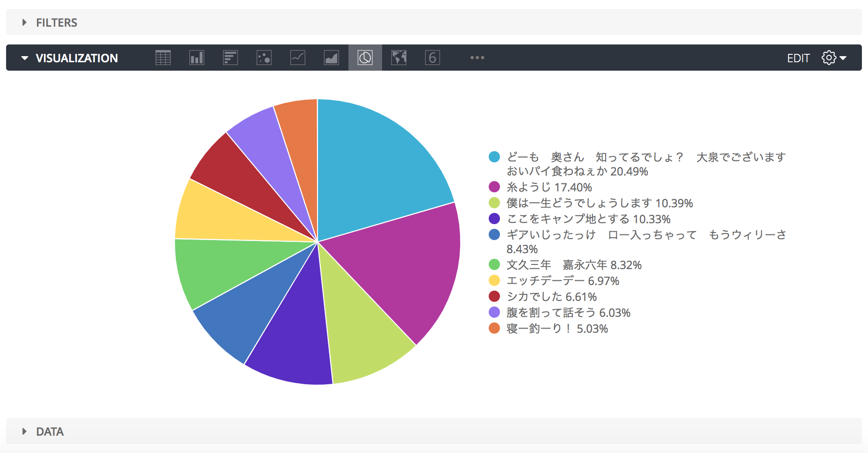Select the counter visualization icon
This screenshot has height=453, width=868.
432,57
